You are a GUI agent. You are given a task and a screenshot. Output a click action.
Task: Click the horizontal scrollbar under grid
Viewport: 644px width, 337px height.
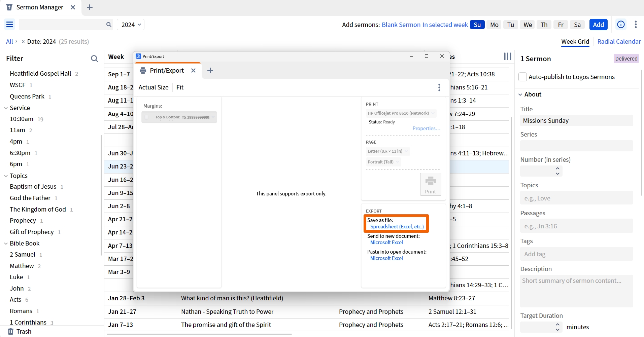tap(199, 334)
